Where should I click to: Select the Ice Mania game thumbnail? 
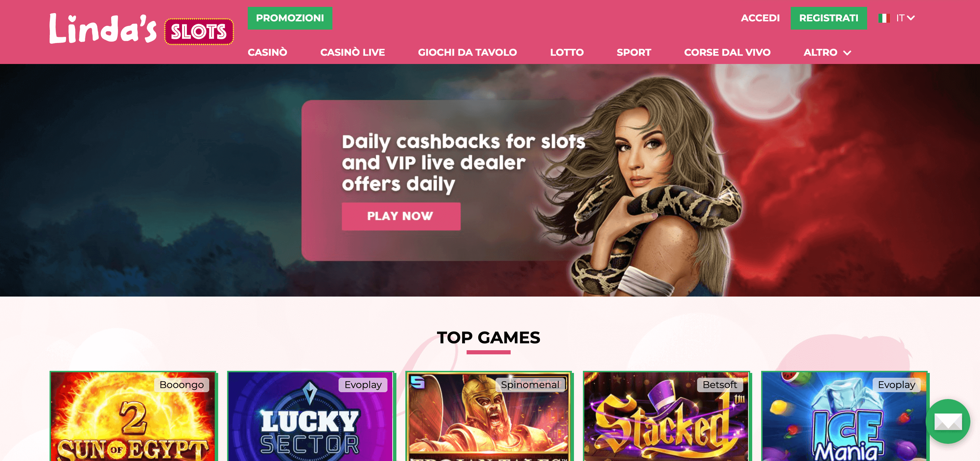[844, 416]
